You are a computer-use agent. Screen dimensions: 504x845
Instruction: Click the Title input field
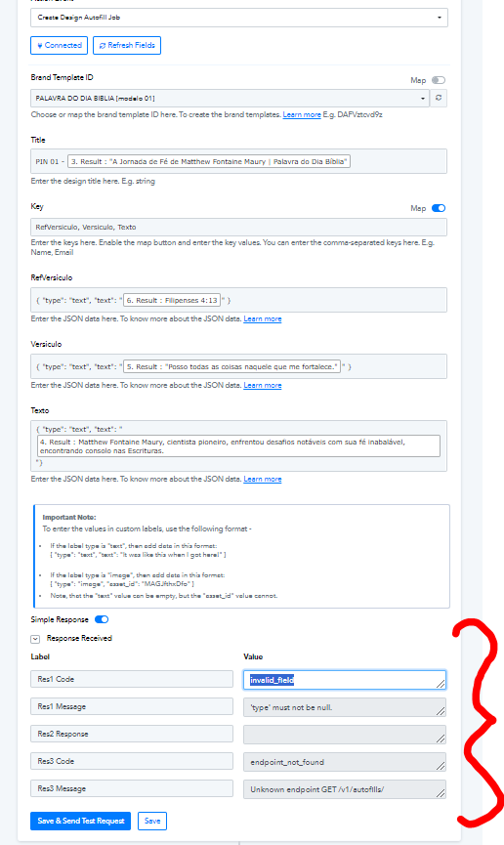pyautogui.click(x=238, y=161)
